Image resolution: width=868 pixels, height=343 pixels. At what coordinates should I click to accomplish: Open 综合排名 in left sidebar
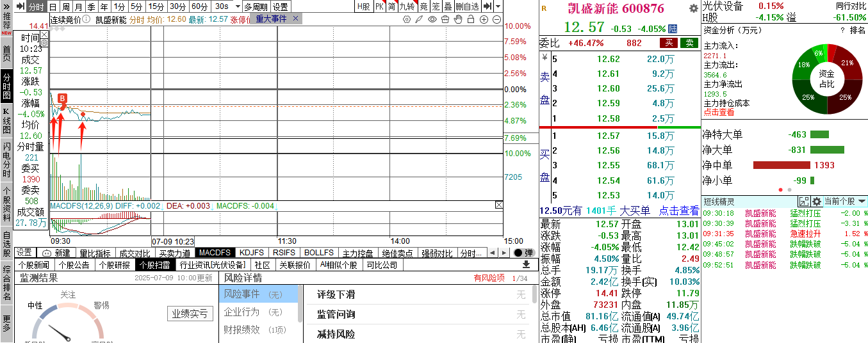[x=6, y=283]
